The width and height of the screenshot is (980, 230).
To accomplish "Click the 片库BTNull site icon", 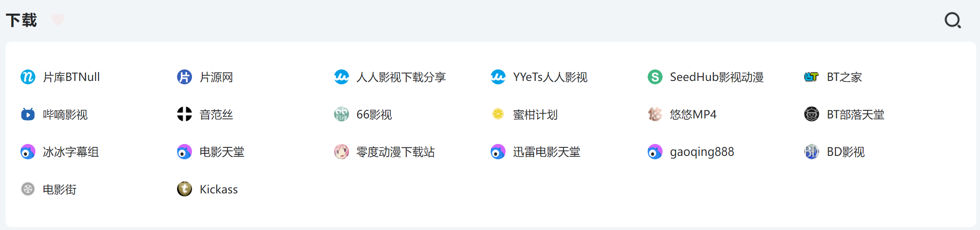I will click(x=28, y=77).
